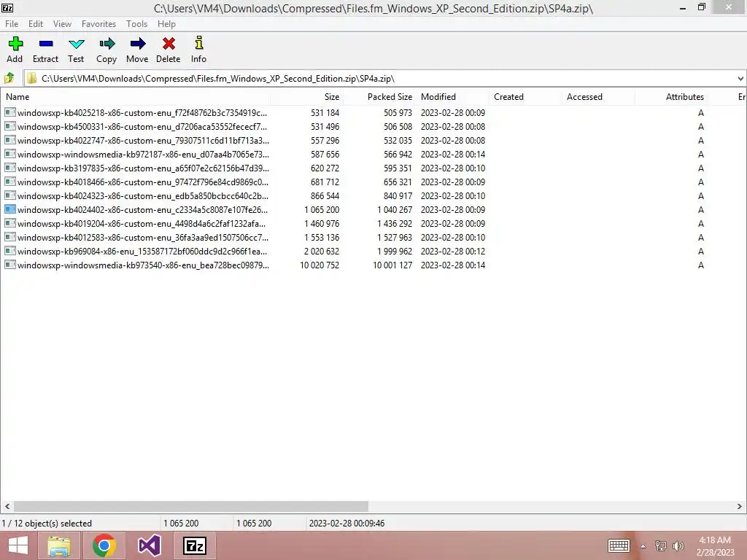747x560 pixels.
Task: Open Windows Start button on taskbar
Action: (18, 545)
